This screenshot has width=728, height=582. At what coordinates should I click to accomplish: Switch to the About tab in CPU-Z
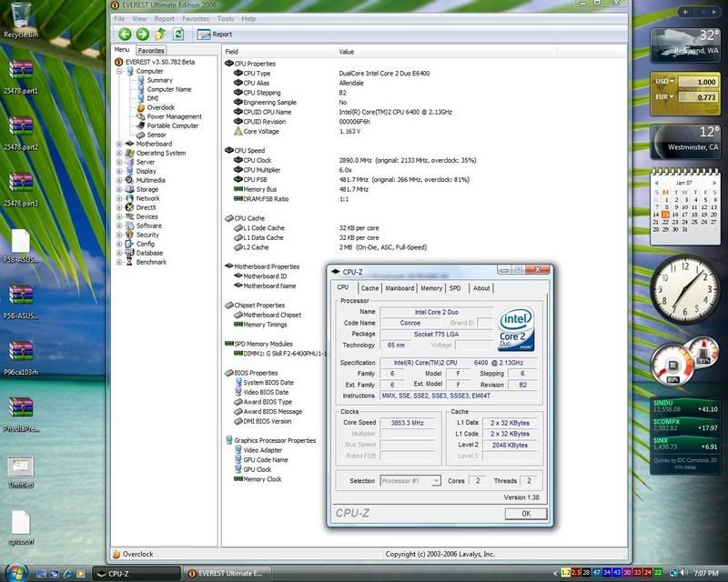point(481,288)
